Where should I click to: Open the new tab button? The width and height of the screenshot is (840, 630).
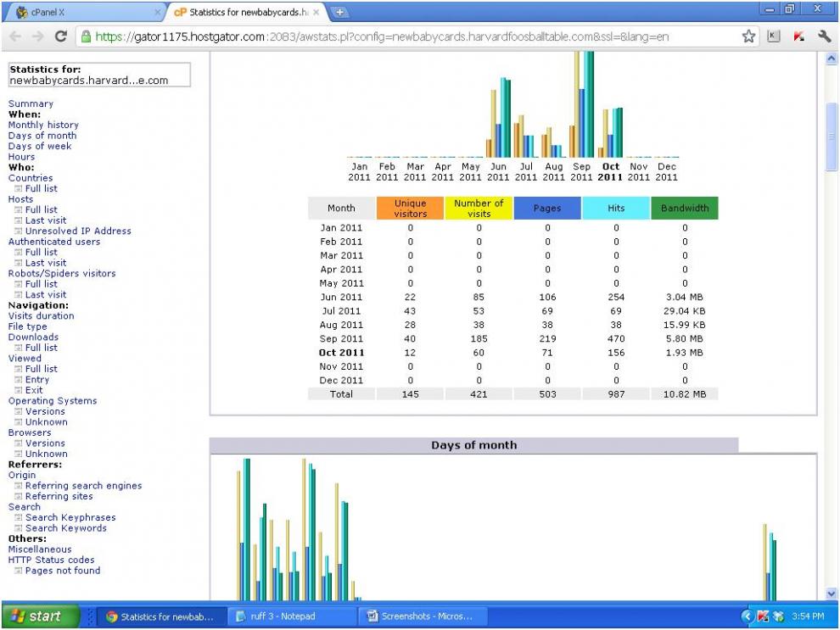[x=340, y=13]
